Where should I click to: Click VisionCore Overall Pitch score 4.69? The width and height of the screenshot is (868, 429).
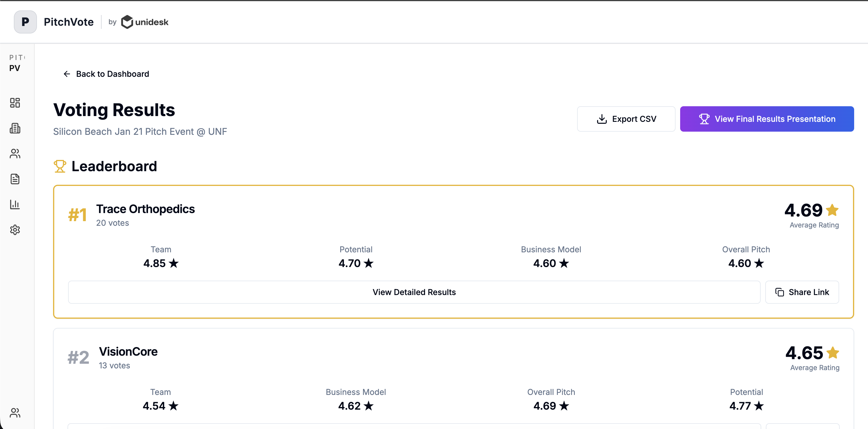[551, 406]
